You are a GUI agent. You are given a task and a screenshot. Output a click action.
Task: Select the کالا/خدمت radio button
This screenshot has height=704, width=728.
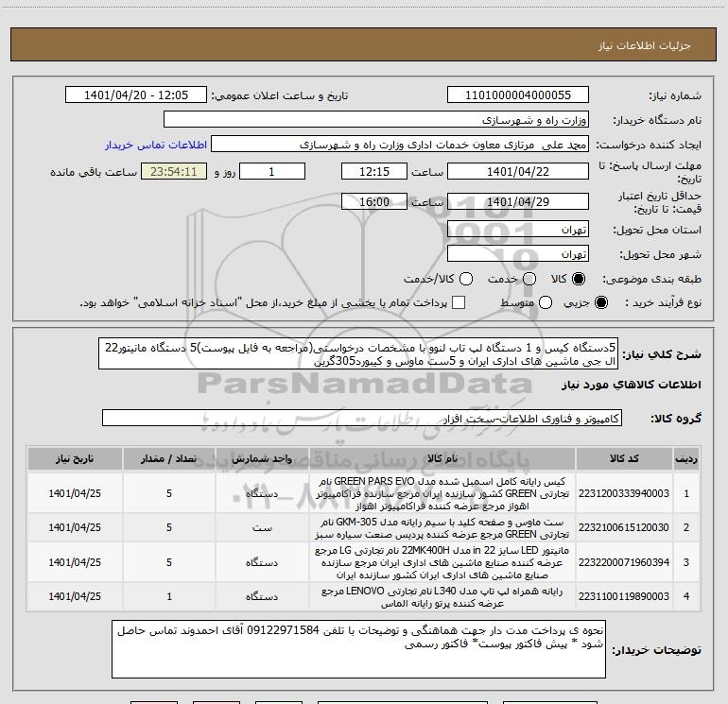(466, 279)
